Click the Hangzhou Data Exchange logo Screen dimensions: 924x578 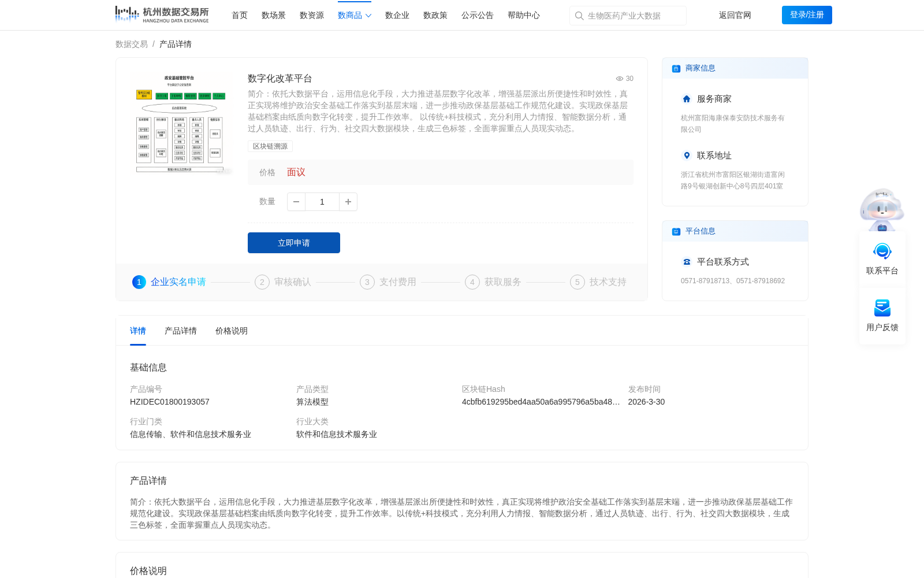162,14
